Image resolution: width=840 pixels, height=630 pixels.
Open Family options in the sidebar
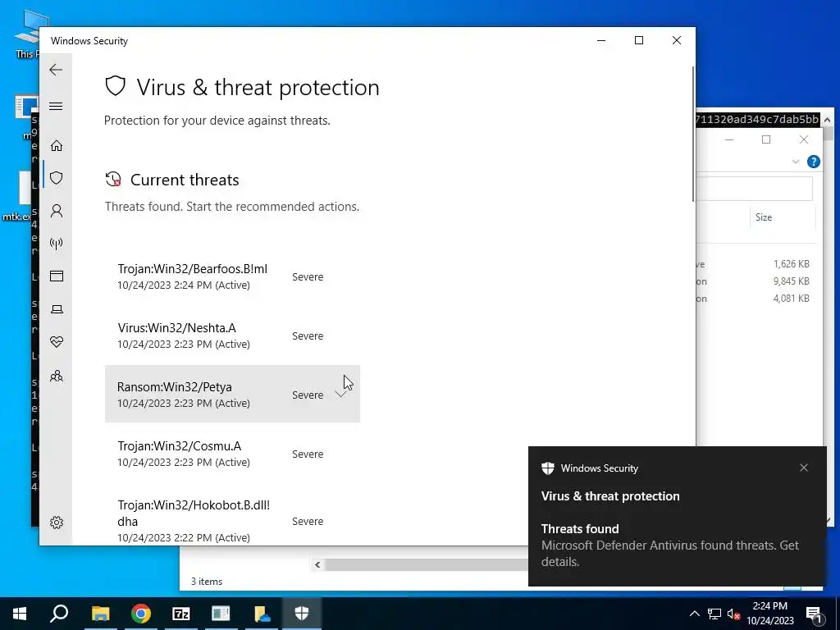57,376
